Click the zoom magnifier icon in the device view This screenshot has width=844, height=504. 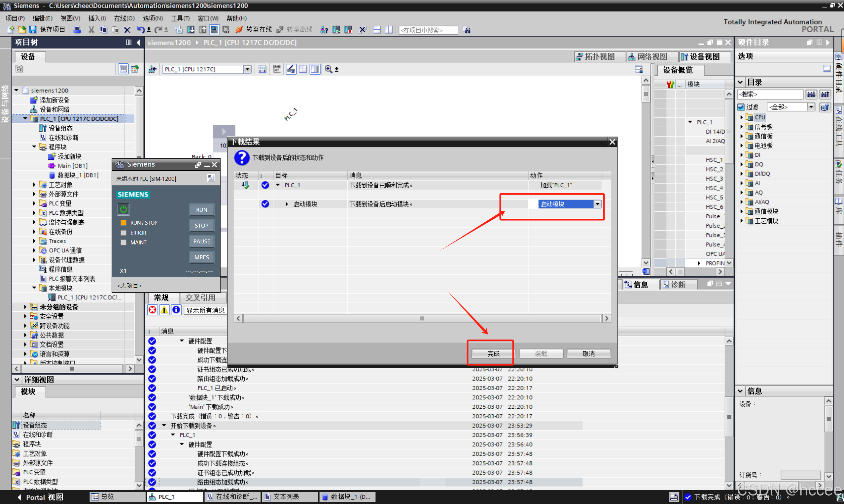(328, 69)
